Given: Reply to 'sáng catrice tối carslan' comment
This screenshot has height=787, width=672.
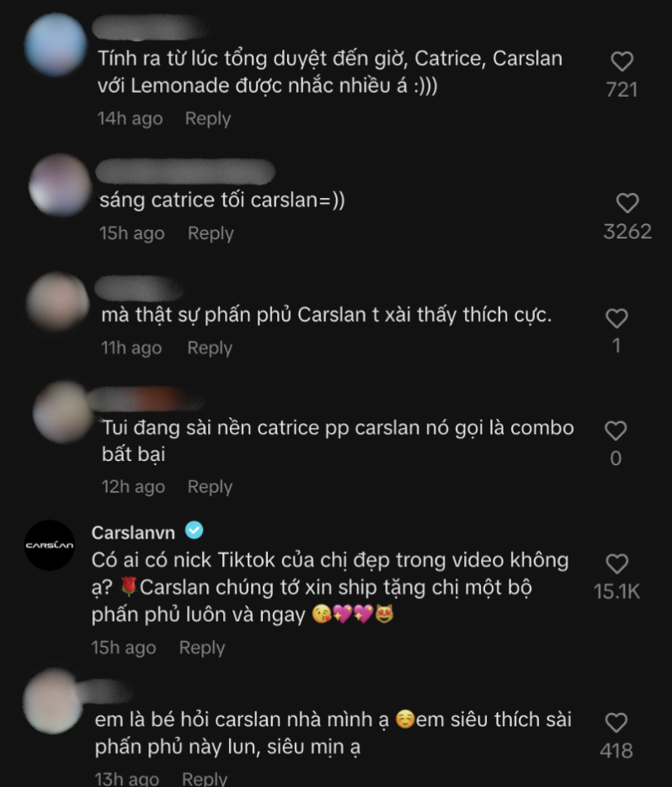Looking at the screenshot, I should [211, 233].
